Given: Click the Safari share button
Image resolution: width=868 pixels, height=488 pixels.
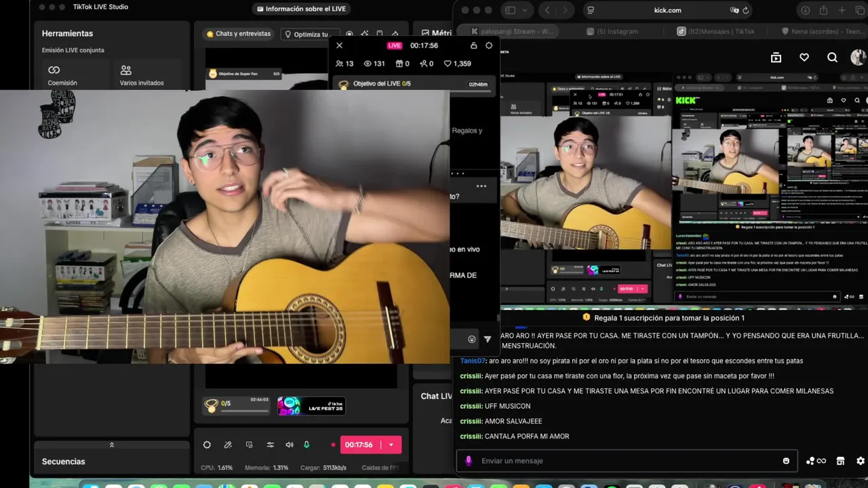Looking at the screenshot, I should click(x=824, y=10).
